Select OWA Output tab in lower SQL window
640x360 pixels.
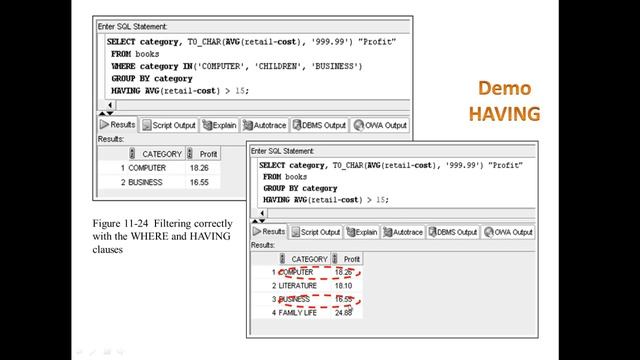pyautogui.click(x=508, y=232)
